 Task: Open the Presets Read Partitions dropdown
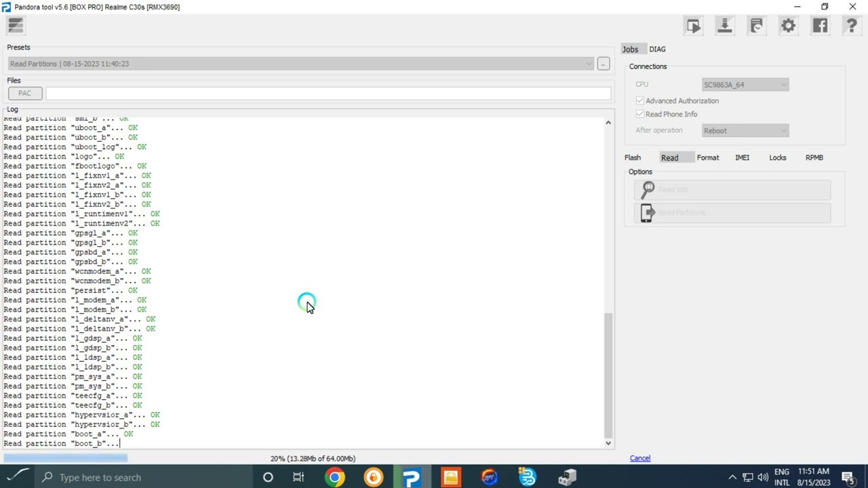point(300,64)
